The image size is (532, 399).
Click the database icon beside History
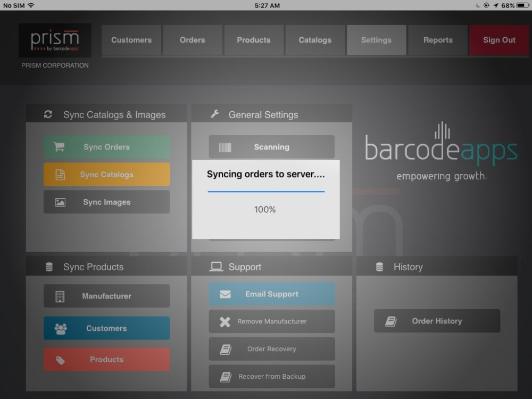tap(380, 267)
